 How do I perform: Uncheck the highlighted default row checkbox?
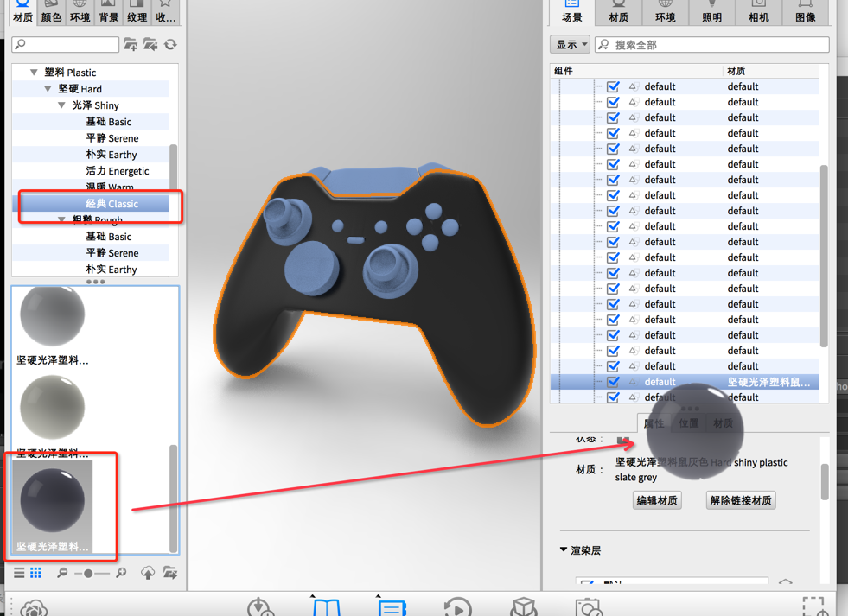pyautogui.click(x=613, y=382)
